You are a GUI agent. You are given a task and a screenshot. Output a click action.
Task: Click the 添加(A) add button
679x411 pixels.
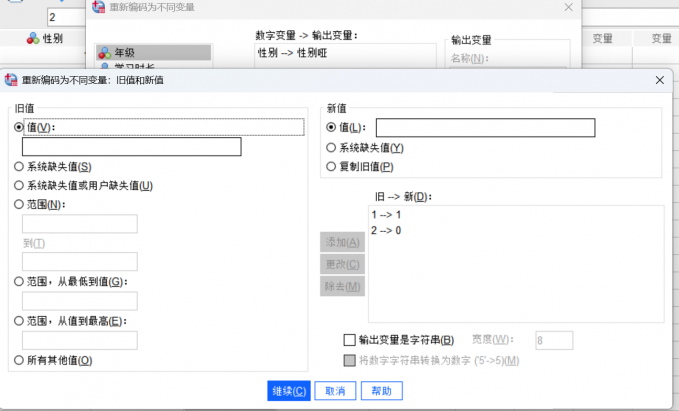pyautogui.click(x=342, y=242)
